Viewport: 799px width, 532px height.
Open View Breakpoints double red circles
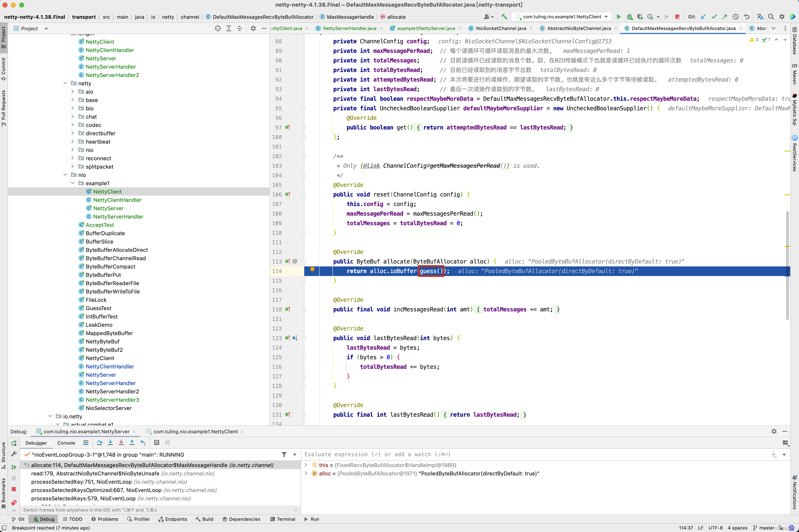point(14,502)
